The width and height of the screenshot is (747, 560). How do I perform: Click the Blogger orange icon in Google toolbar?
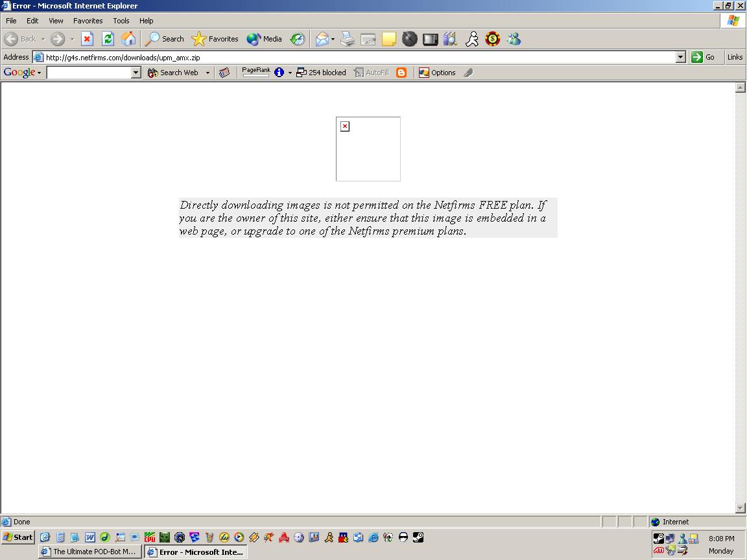pyautogui.click(x=401, y=73)
